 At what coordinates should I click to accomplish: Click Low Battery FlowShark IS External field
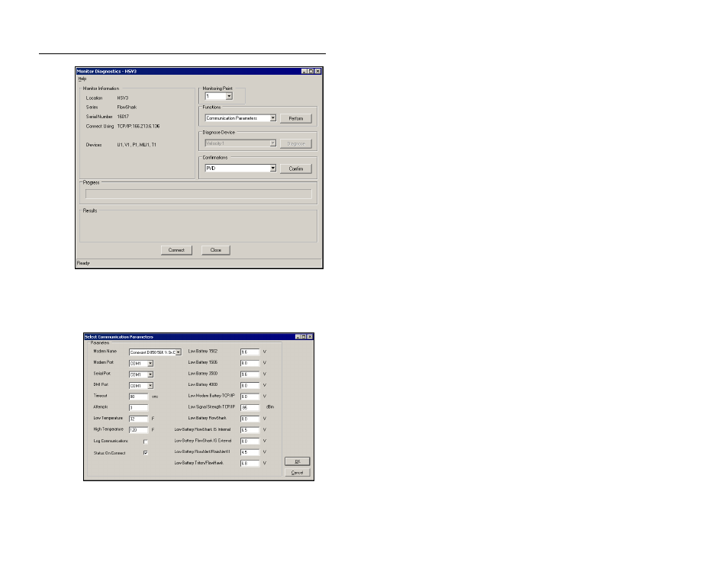(x=250, y=442)
